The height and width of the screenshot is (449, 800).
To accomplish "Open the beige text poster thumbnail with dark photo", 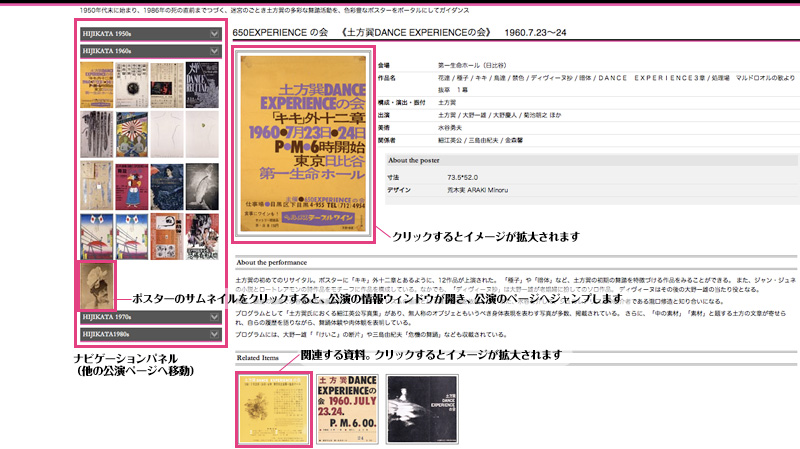I will tap(167, 85).
